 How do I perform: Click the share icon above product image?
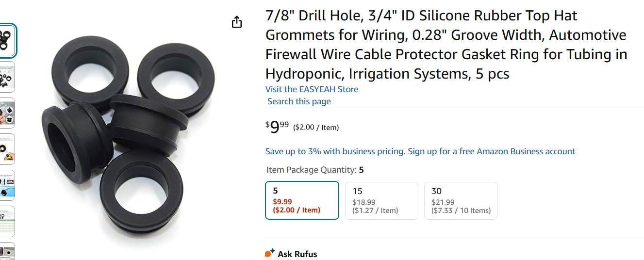coord(237,22)
